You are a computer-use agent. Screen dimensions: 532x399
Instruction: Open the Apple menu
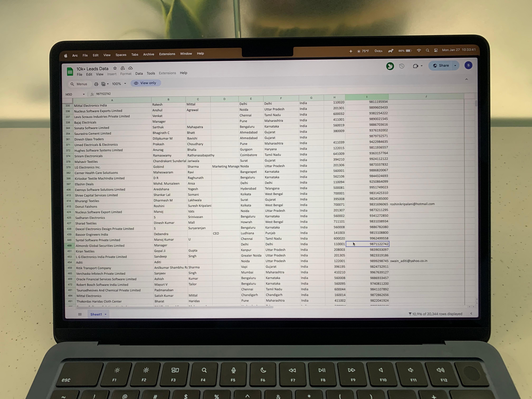66,56
